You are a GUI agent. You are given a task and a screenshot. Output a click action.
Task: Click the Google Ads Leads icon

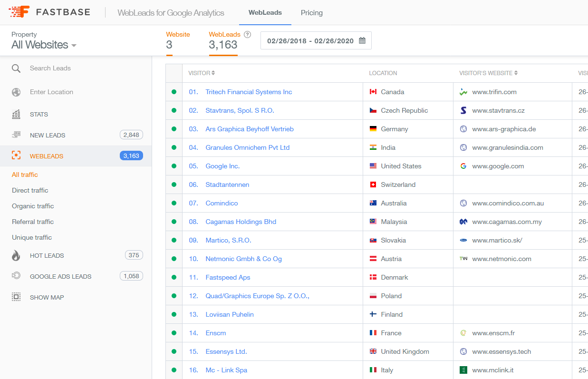click(16, 276)
